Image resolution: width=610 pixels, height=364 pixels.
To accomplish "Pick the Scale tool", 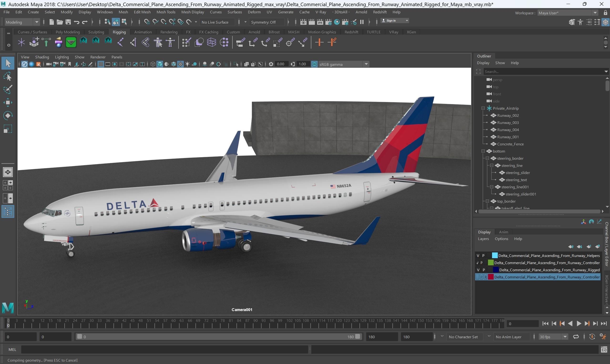I will pos(8,129).
